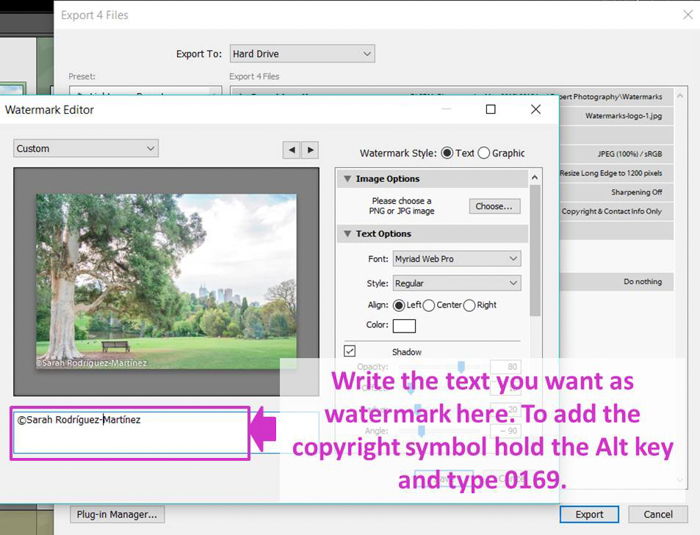Set text alignment to Right
The width and height of the screenshot is (700, 535).
click(470, 305)
